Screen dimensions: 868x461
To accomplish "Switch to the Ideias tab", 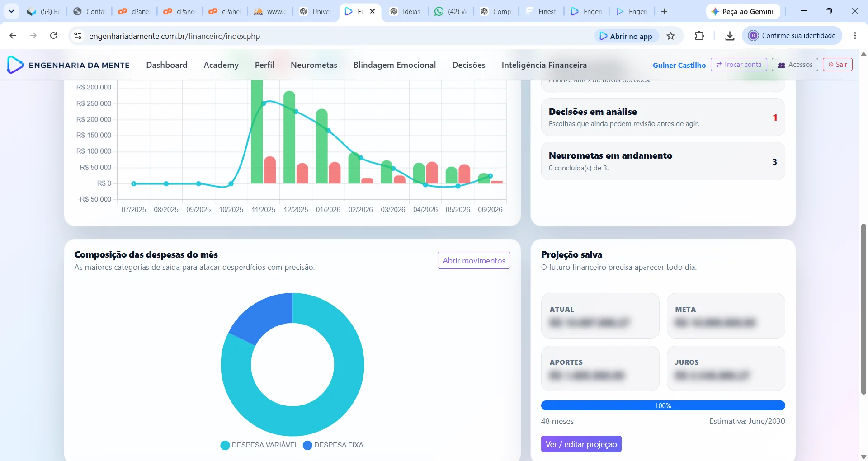I will coord(405,11).
